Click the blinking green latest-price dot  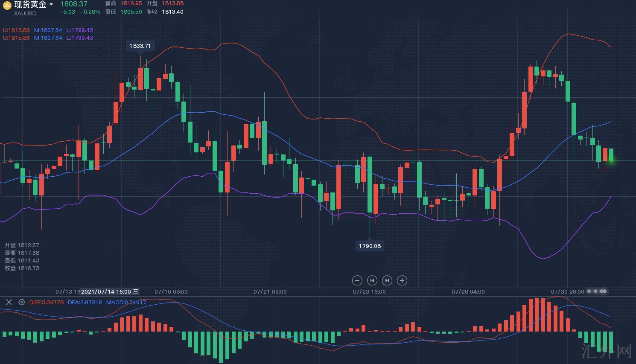(611, 160)
